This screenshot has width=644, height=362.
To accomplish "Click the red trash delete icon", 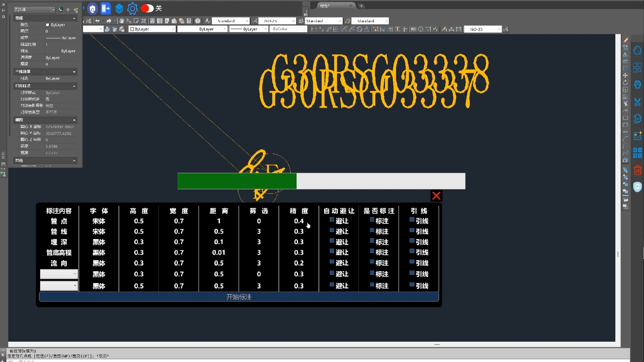I will 638,170.
